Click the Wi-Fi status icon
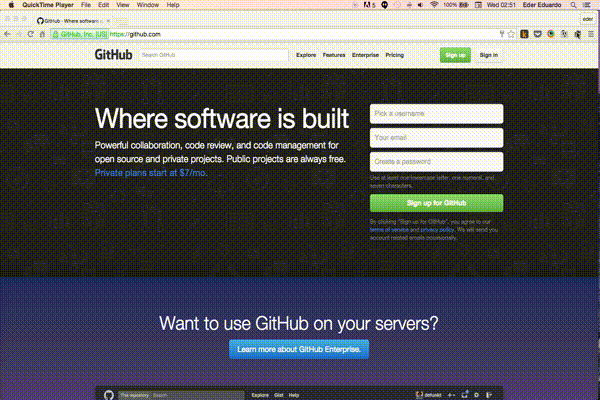This screenshot has height=400, width=600. point(434,5)
